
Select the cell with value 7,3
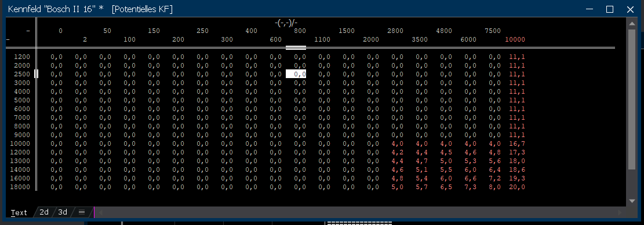click(x=471, y=187)
